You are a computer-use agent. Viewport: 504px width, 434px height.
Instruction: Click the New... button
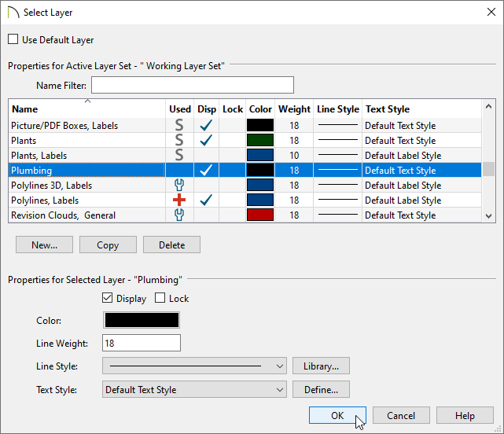44,245
